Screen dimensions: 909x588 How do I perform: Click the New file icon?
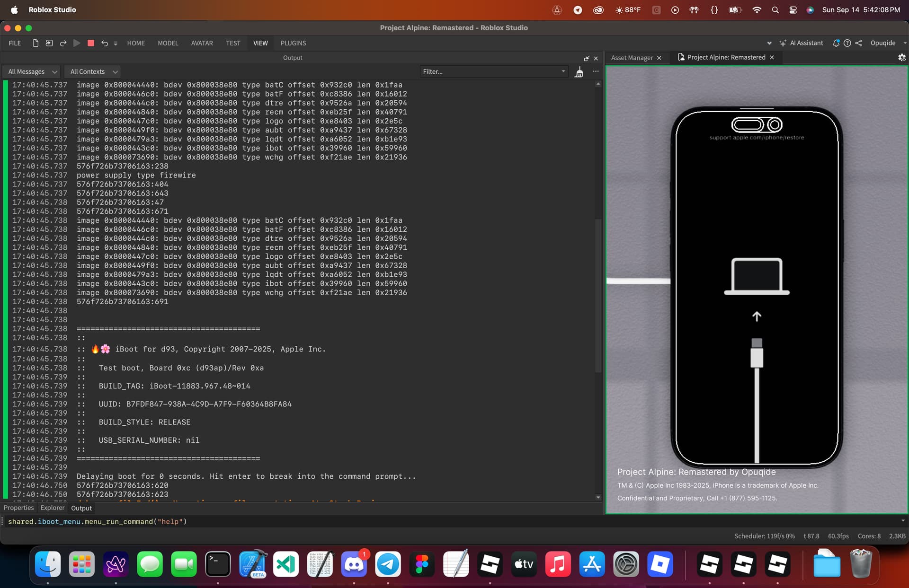tap(36, 43)
